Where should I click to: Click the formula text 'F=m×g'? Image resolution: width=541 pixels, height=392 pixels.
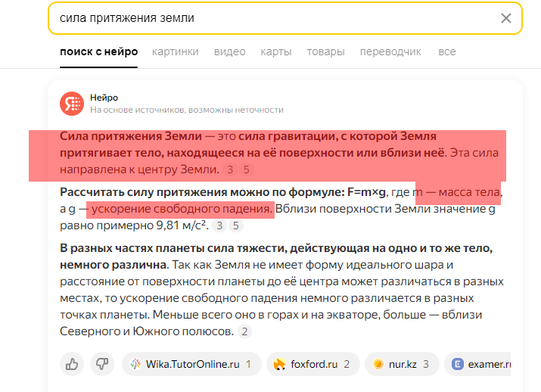(x=366, y=192)
